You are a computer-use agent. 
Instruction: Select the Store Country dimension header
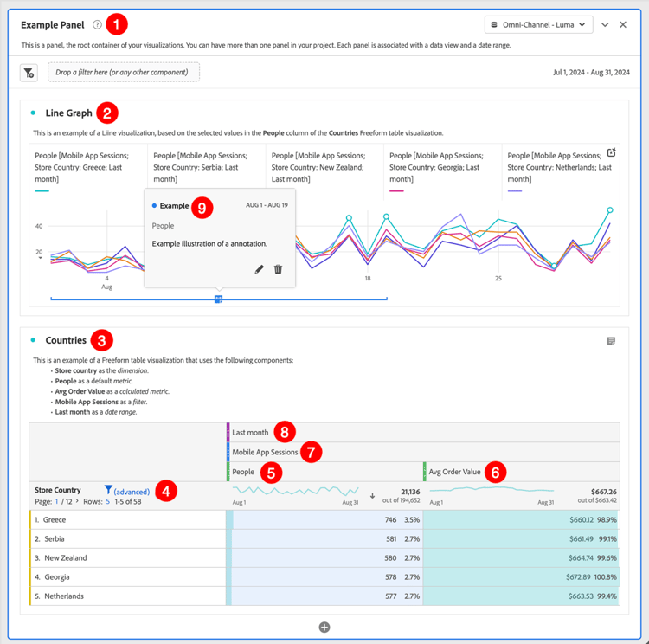57,490
